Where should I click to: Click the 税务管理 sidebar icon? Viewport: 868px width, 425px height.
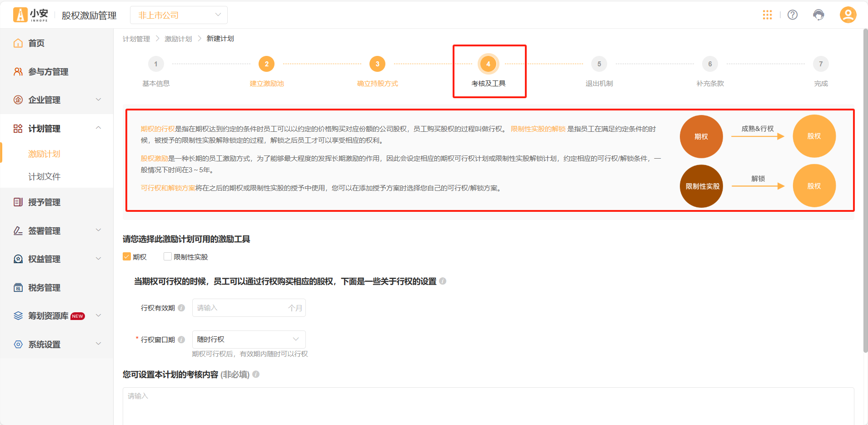18,288
